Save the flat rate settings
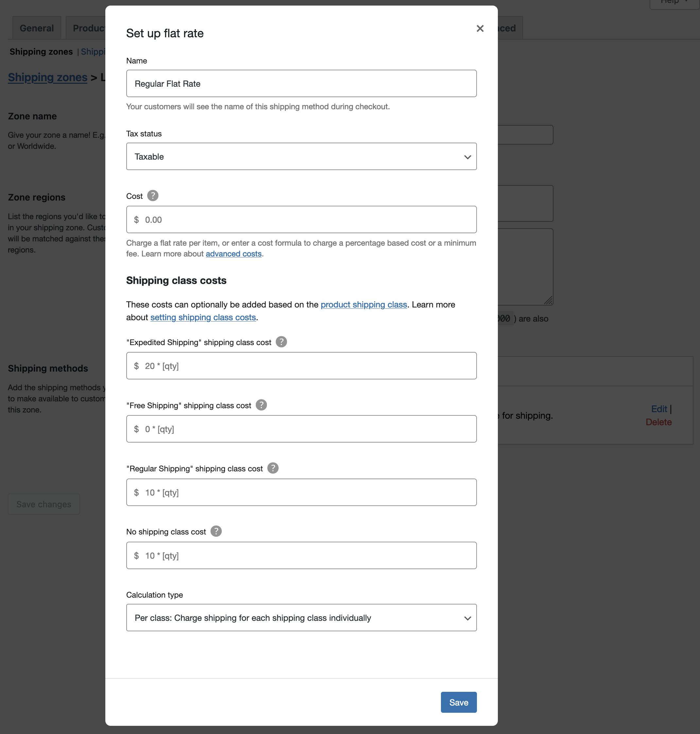The width and height of the screenshot is (700, 734). tap(458, 702)
